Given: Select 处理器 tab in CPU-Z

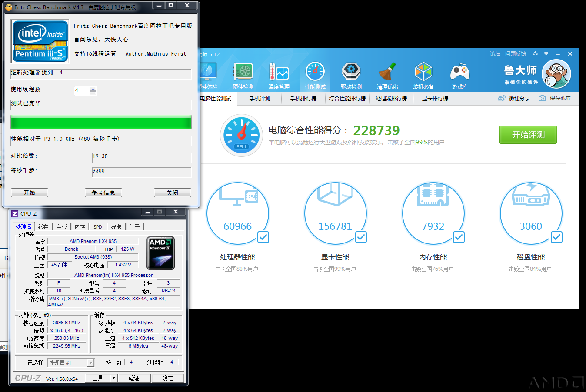Looking at the screenshot, I should [24, 226].
